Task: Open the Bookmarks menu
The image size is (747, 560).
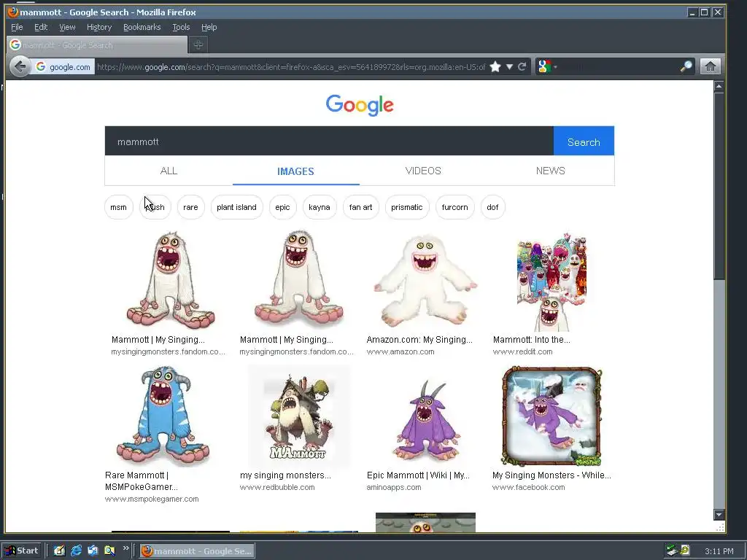Action: (x=142, y=27)
